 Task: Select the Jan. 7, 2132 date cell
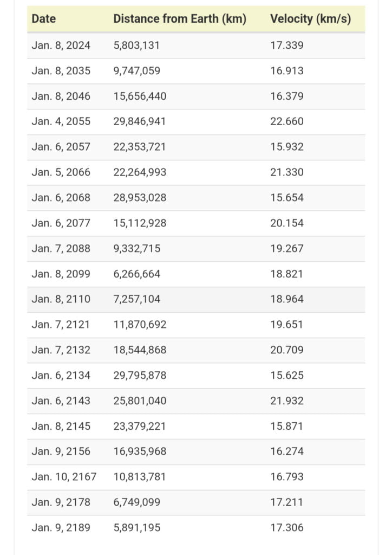click(x=61, y=350)
